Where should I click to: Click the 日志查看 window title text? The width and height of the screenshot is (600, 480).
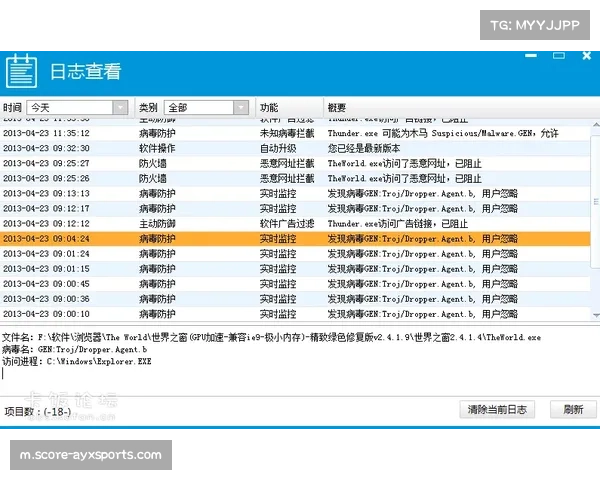point(85,72)
